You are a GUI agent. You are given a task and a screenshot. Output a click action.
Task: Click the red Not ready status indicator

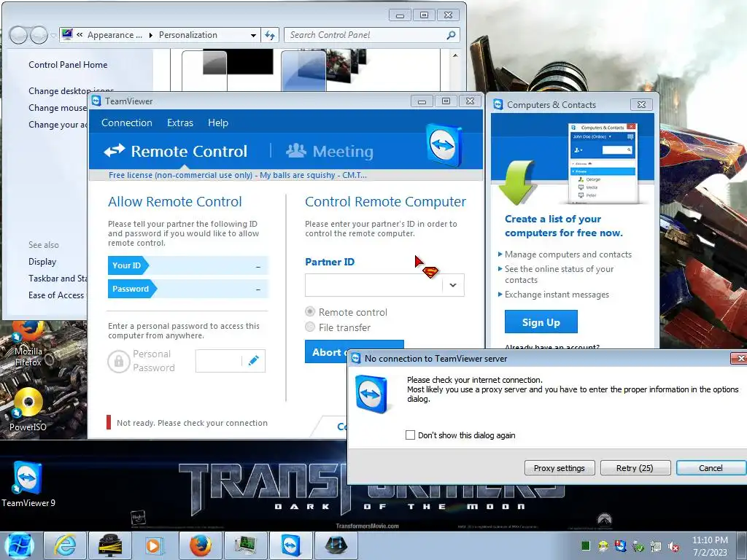tap(109, 422)
